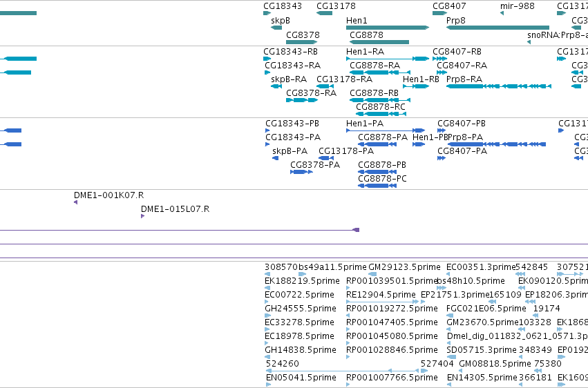Click the Dmel_dig_011832 EST label

pyautogui.click(x=518, y=336)
